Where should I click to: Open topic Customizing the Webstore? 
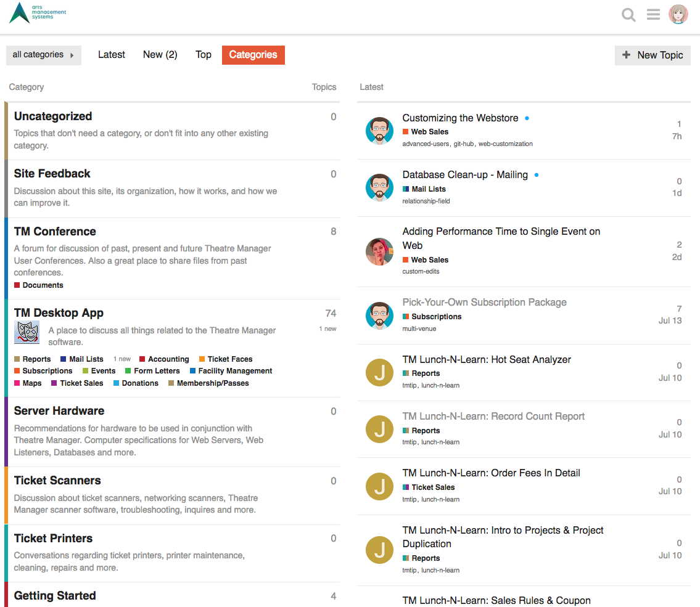(x=460, y=118)
